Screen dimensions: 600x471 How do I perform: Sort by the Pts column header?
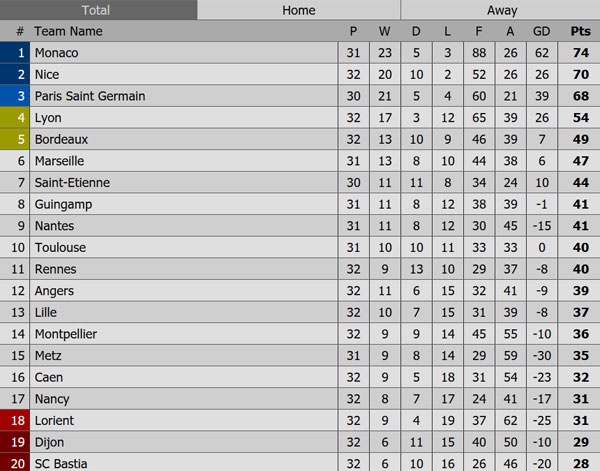(581, 31)
